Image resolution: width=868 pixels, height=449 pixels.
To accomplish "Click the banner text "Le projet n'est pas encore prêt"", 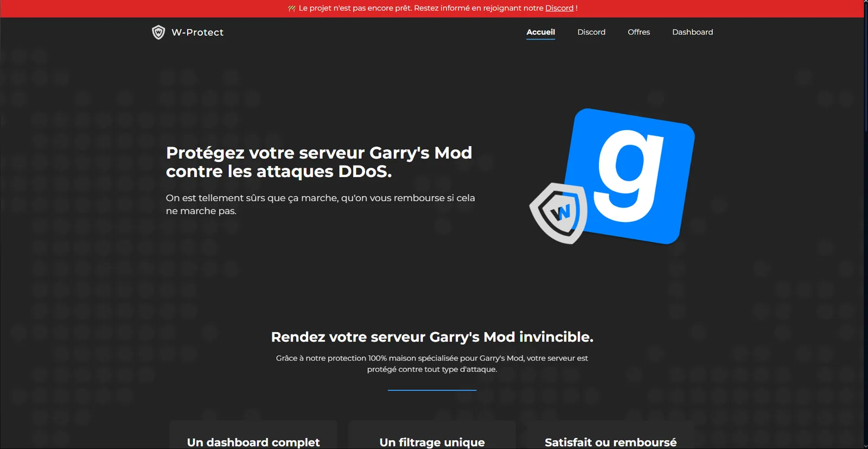I will (355, 8).
